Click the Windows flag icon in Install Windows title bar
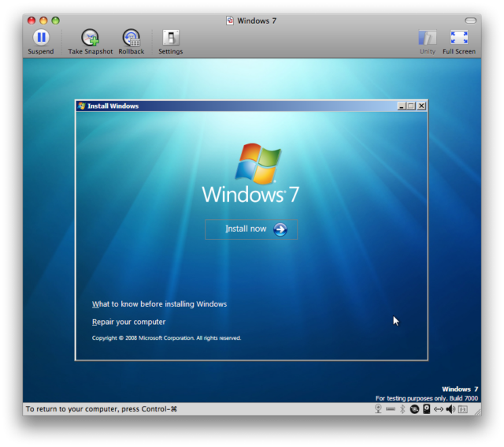This screenshot has height=447, width=504. click(x=82, y=106)
